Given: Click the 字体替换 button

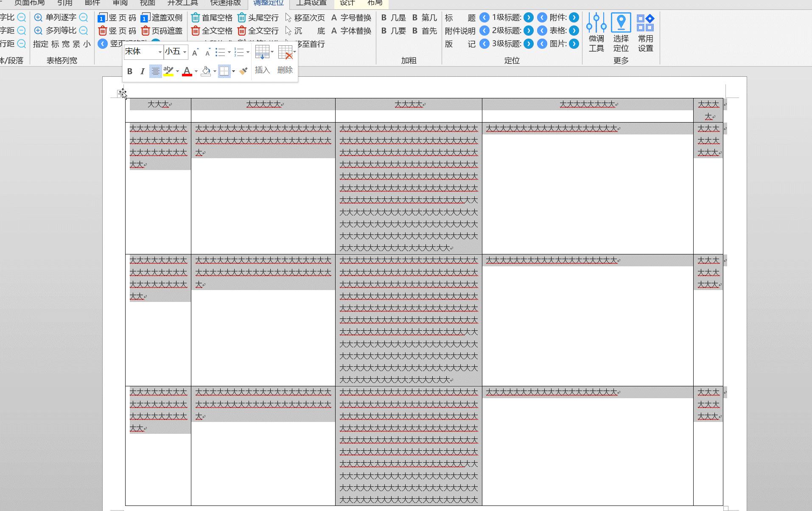Looking at the screenshot, I should (351, 31).
